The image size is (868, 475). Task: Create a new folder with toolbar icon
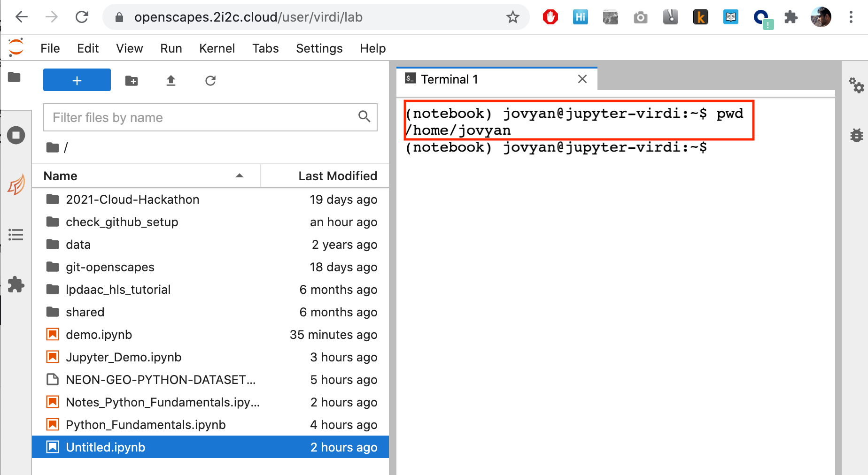point(132,81)
